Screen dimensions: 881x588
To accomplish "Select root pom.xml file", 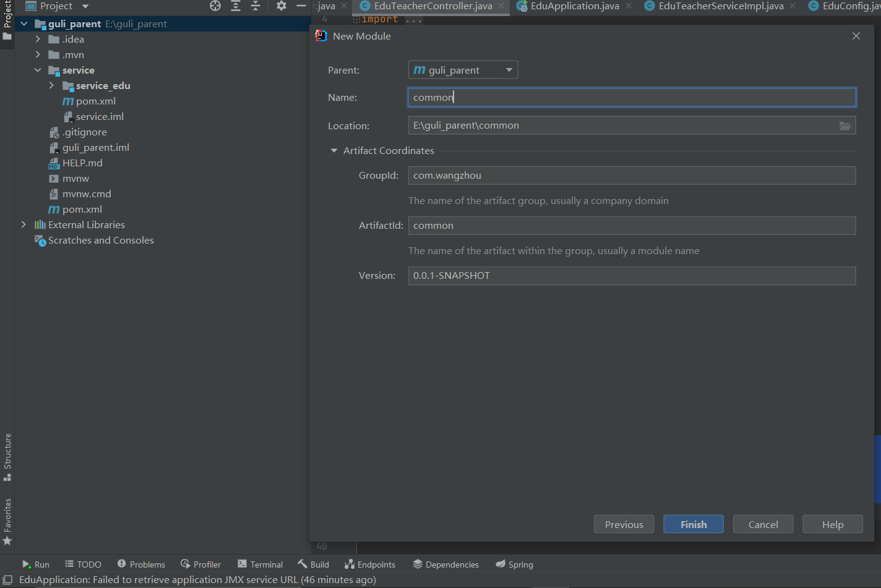I will pos(75,209).
